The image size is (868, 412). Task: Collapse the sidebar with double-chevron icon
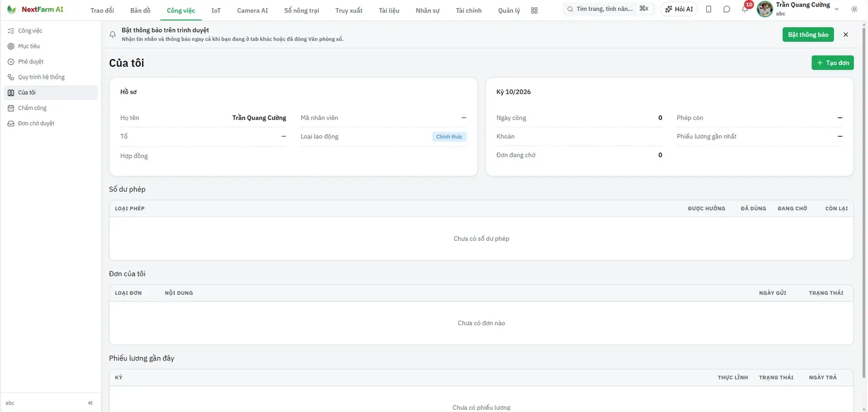tap(90, 403)
